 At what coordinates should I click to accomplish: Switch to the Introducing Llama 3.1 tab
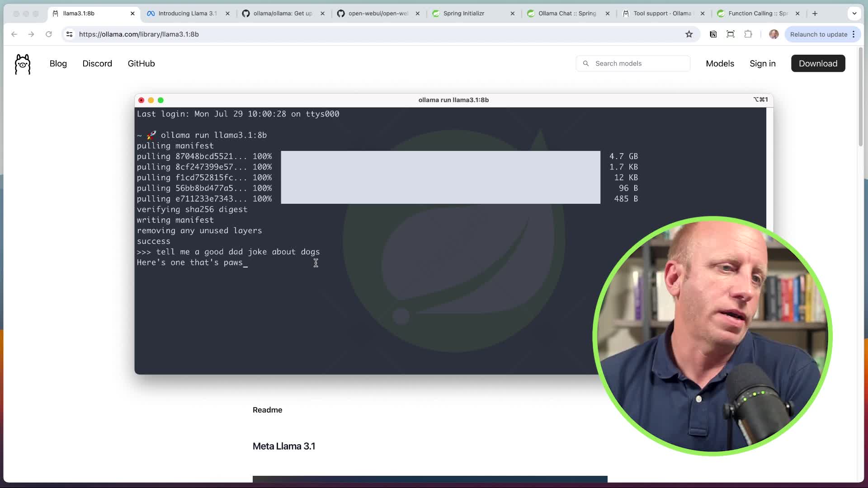[x=188, y=14]
